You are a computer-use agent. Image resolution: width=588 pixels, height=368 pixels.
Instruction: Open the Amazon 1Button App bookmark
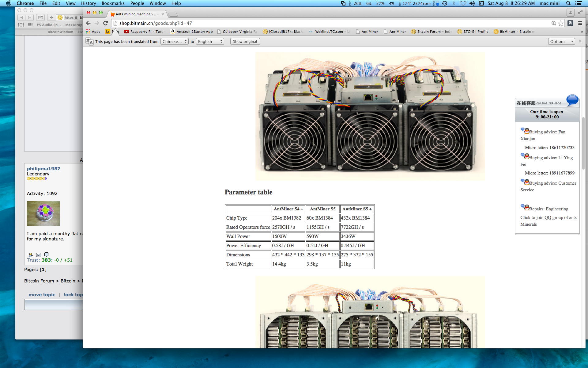coord(192,32)
